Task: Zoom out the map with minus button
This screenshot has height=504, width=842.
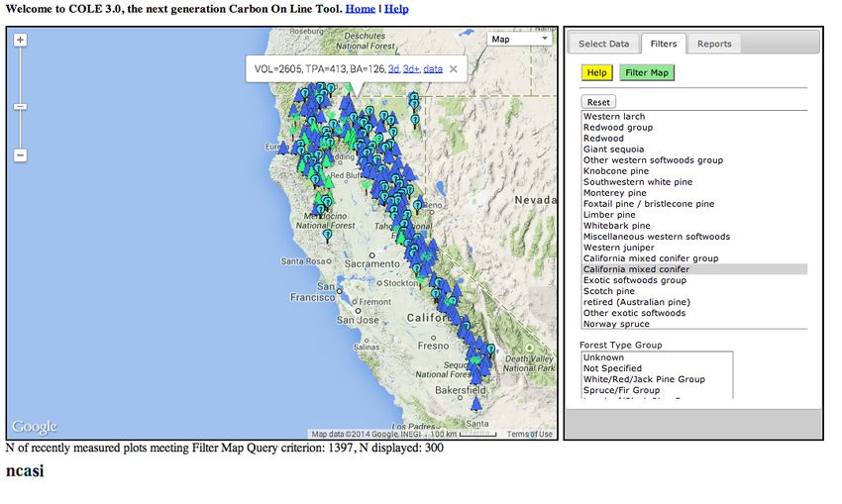Action: point(20,155)
